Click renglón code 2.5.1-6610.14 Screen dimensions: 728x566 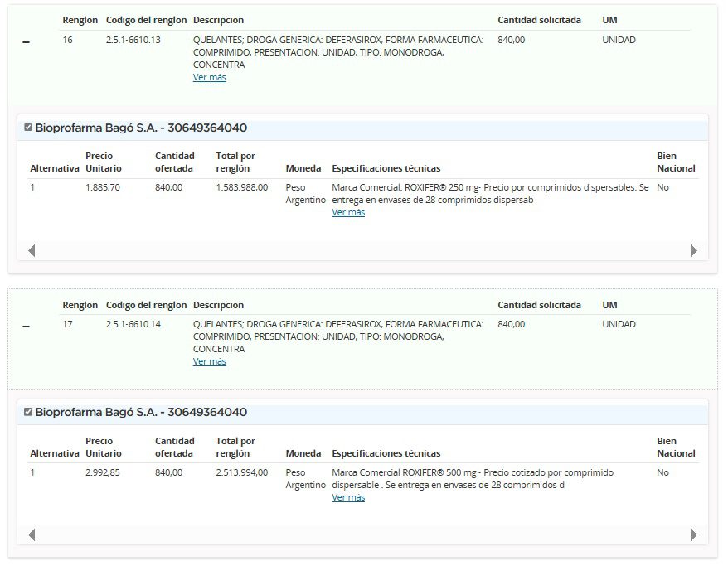(133, 324)
